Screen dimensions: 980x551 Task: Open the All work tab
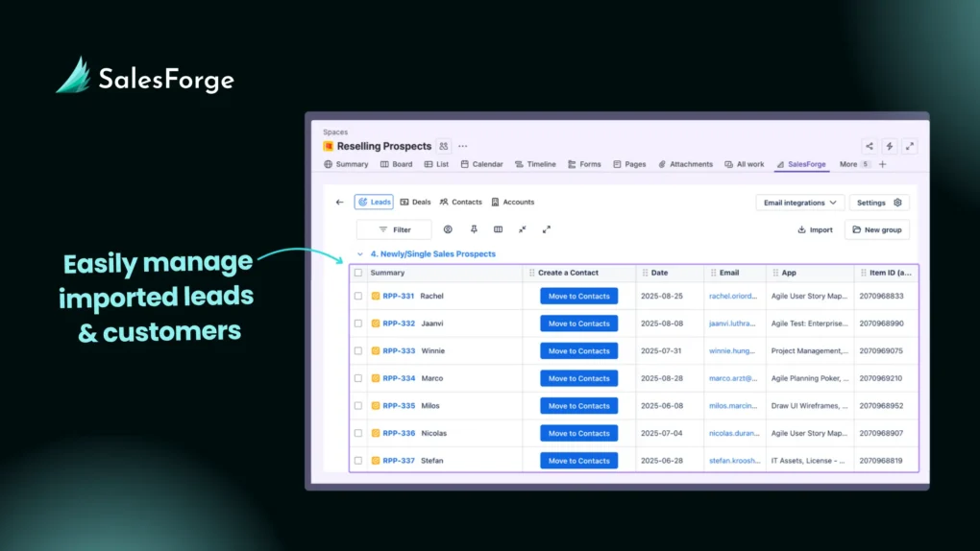(744, 164)
